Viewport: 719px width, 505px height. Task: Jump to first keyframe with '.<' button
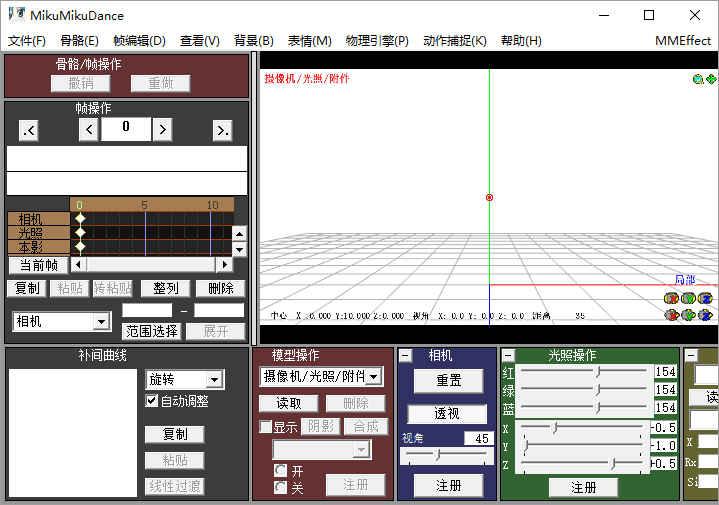(28, 131)
